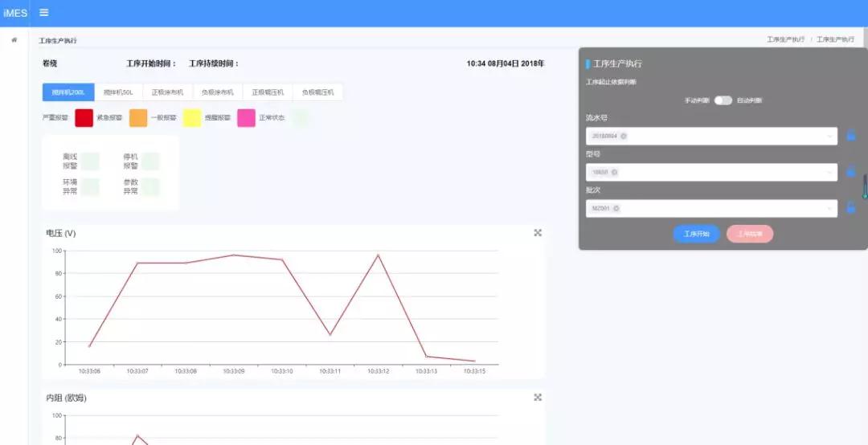Image resolution: width=868 pixels, height=445 pixels.
Task: Open the 流水号 dropdown
Action: click(829, 136)
